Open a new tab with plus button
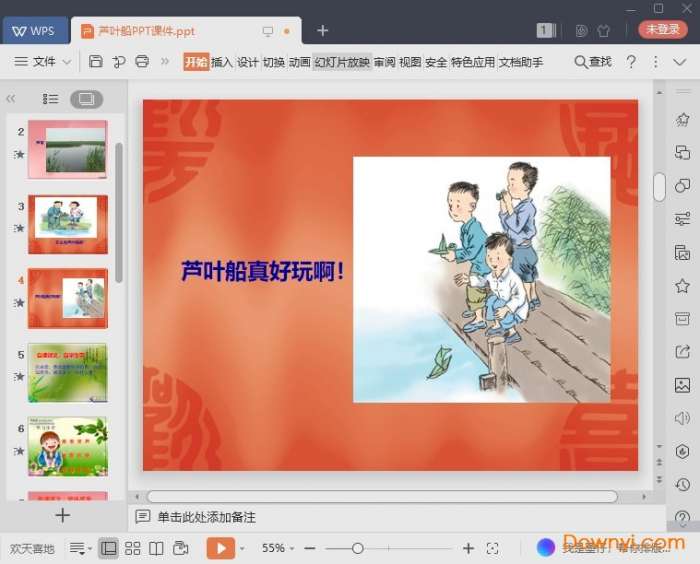 322,30
